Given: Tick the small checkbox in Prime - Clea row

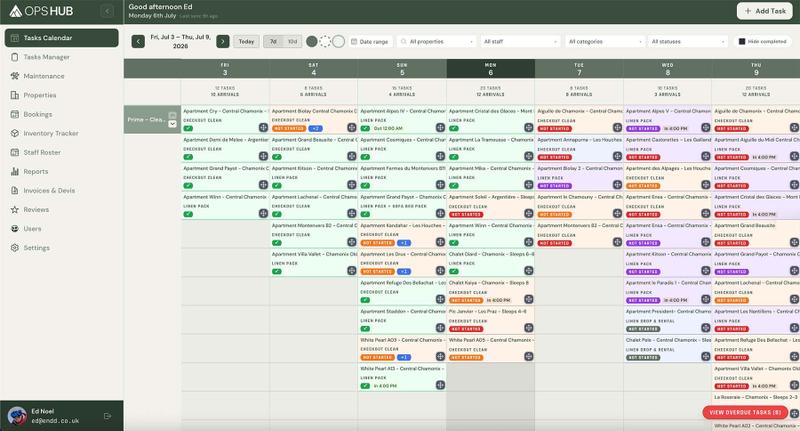Looking at the screenshot, I should 172,115.
